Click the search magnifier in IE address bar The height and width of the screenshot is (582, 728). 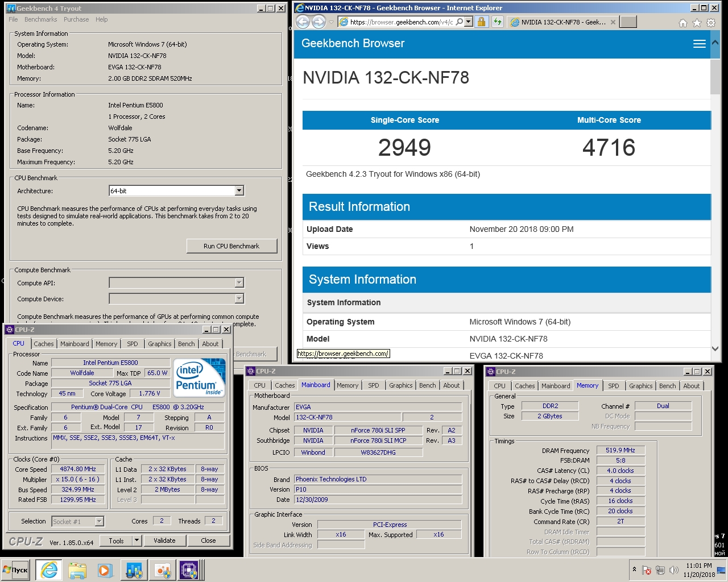[460, 22]
